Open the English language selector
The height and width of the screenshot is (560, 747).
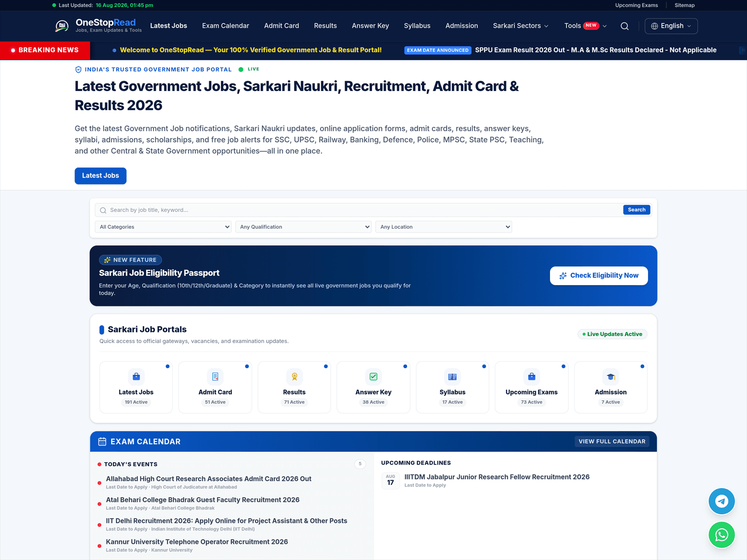click(x=671, y=26)
